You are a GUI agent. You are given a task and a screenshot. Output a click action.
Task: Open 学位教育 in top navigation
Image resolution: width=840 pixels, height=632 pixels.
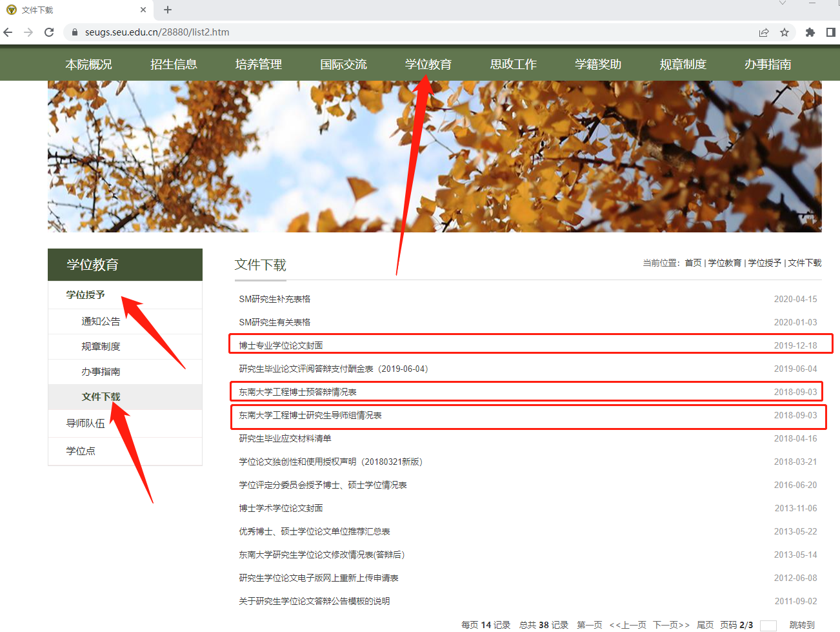[x=428, y=65]
